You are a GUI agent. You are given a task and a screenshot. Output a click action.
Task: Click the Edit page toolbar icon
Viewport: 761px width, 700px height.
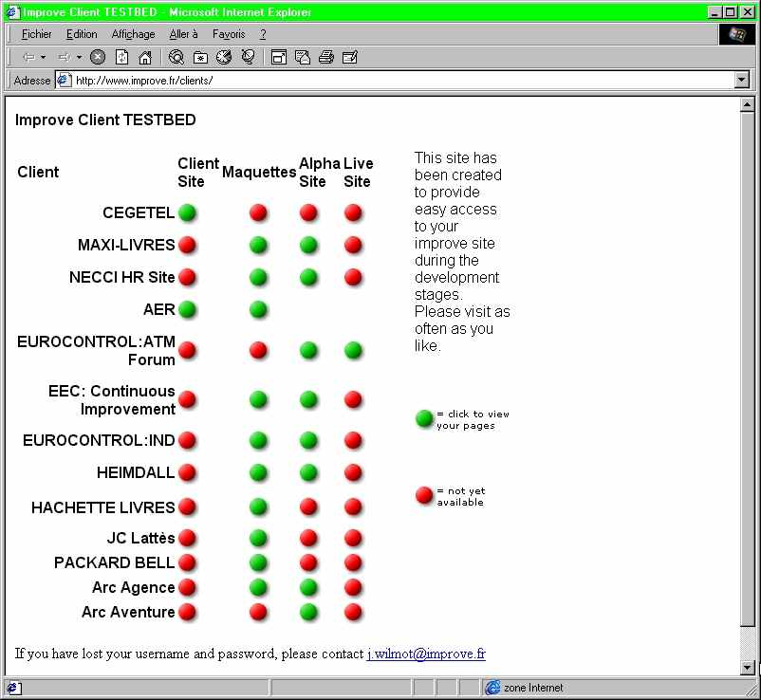pyautogui.click(x=350, y=57)
